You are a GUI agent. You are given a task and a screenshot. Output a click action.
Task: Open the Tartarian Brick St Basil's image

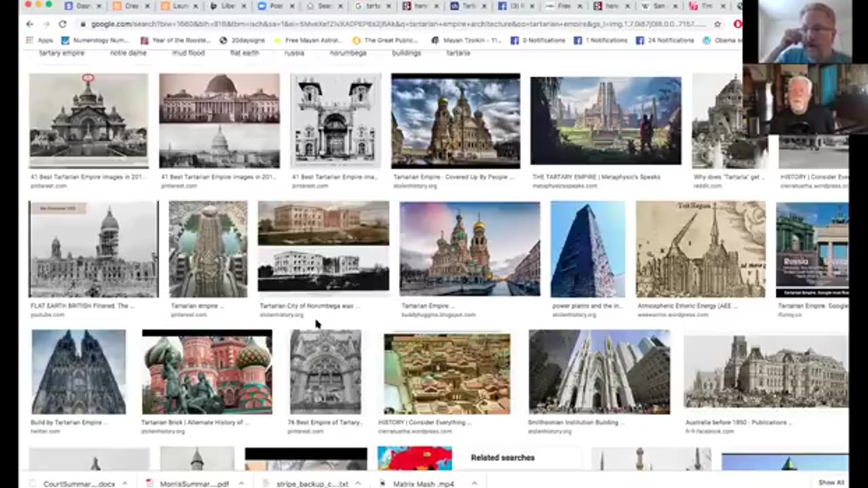click(207, 372)
